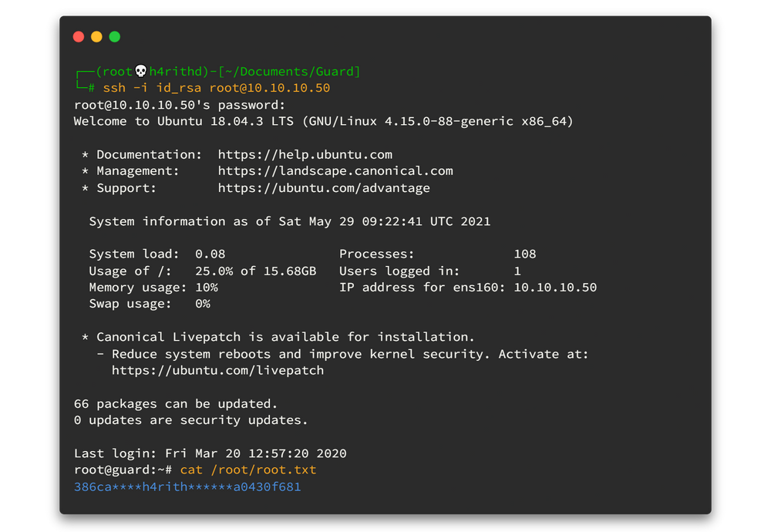The height and width of the screenshot is (532, 771).
Task: Click the green maximize window button
Action: (115, 37)
